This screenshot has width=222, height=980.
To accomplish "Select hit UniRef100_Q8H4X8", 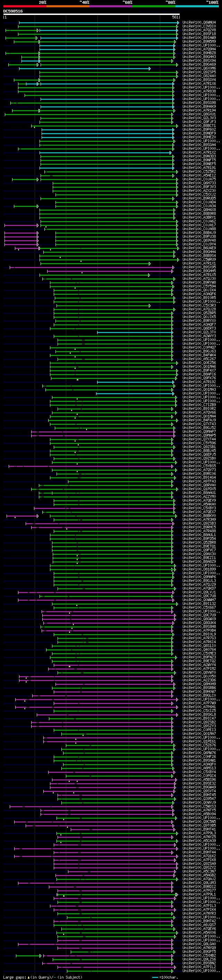I will point(199,210).
